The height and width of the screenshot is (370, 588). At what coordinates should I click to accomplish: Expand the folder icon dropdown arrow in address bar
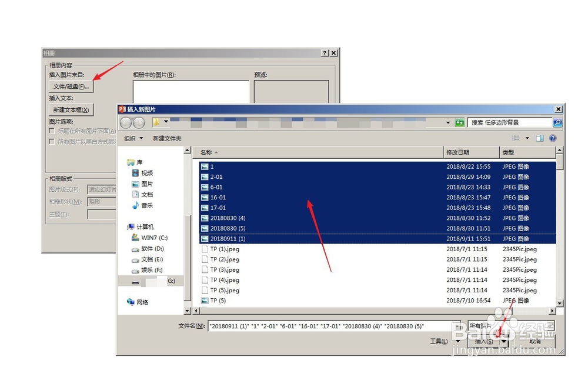(x=166, y=122)
